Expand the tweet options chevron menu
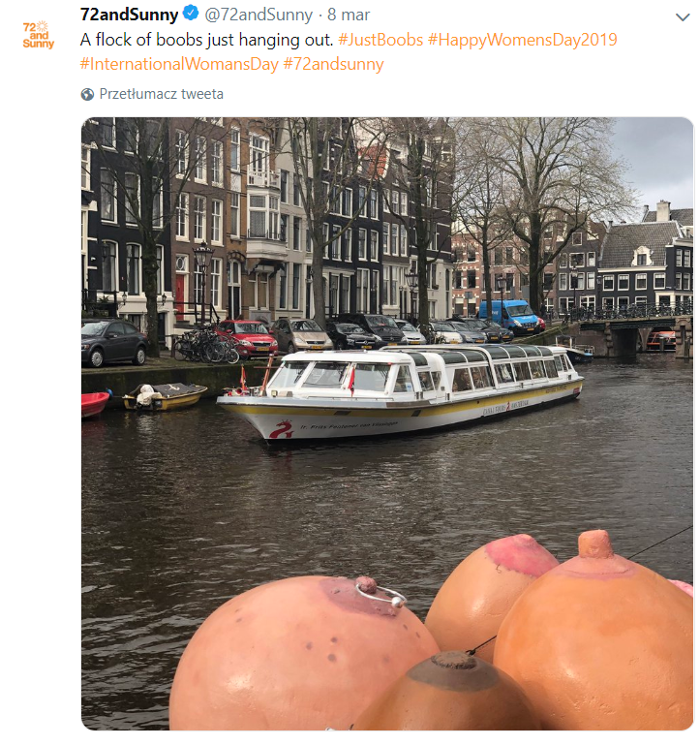 coord(683,17)
